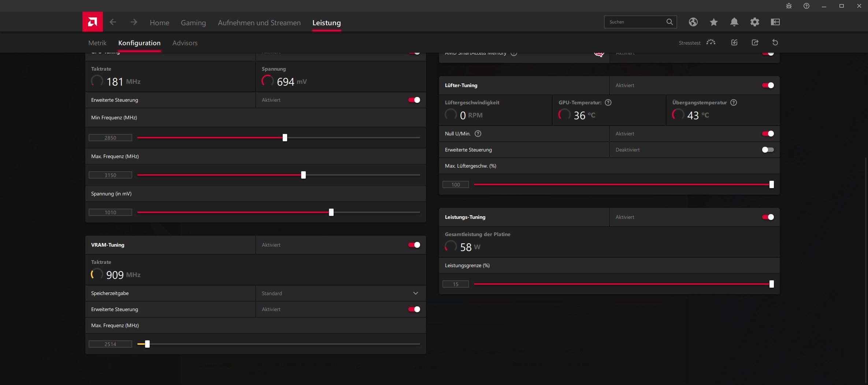Open the bug report tool icon
868x385 pixels.
pos(789,6)
